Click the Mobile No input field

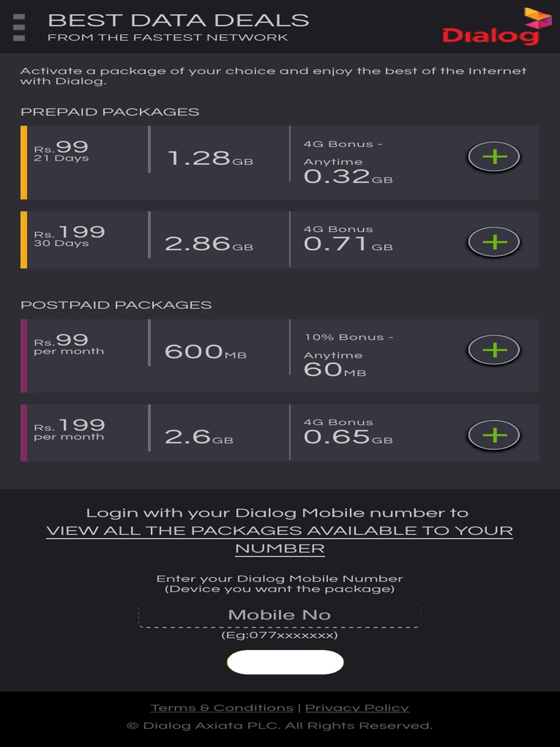pos(279,615)
